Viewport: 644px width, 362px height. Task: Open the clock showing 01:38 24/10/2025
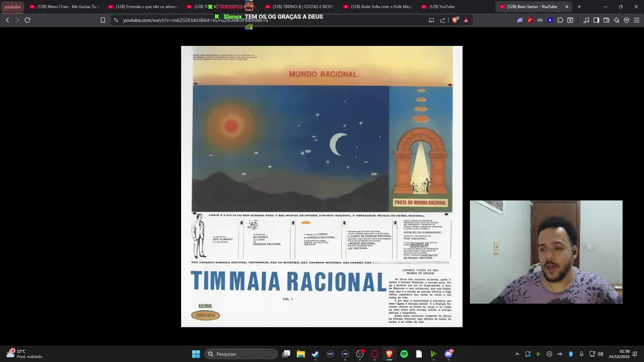tap(619, 354)
